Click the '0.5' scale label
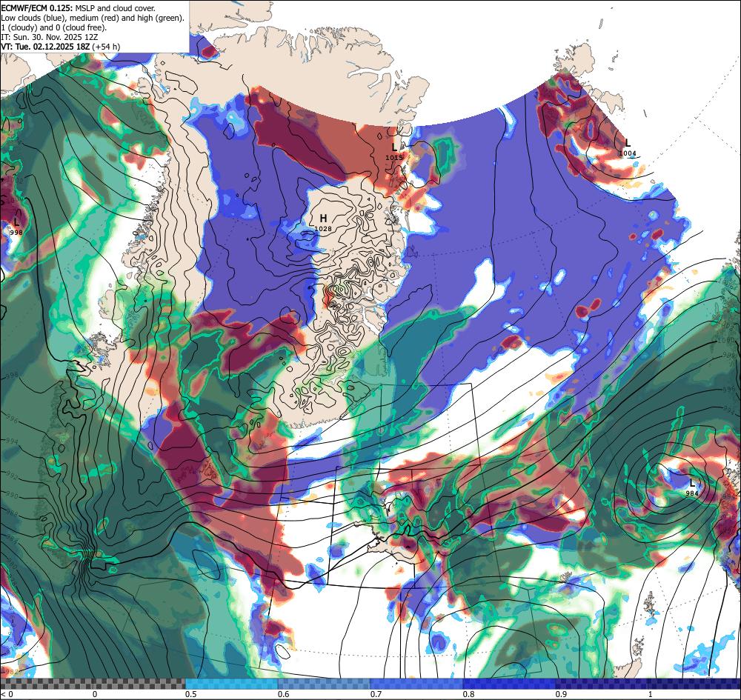 coord(191,694)
